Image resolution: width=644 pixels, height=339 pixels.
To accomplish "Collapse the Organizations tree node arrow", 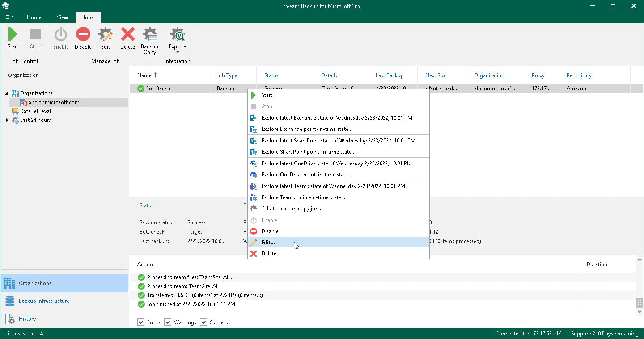I will pos(7,93).
